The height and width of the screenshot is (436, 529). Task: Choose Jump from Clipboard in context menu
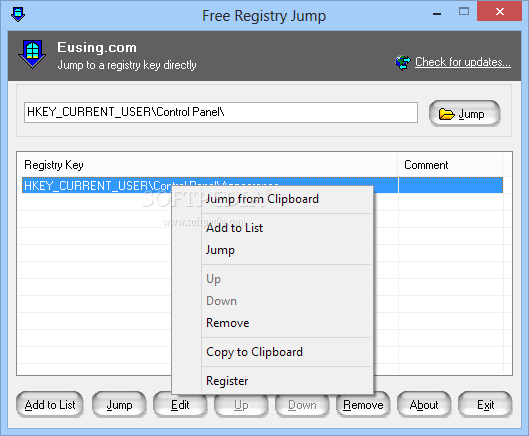pyautogui.click(x=262, y=199)
